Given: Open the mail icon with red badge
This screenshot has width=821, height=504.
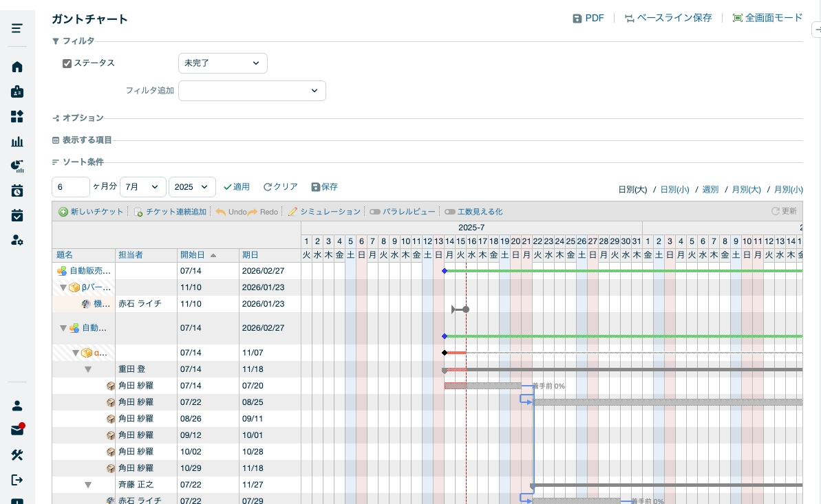Looking at the screenshot, I should (17, 430).
